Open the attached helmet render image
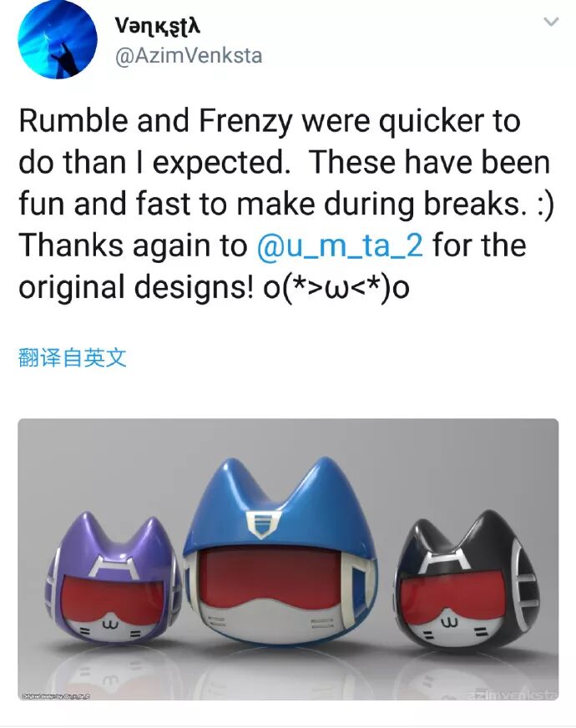This screenshot has width=576, height=728. coord(288,559)
